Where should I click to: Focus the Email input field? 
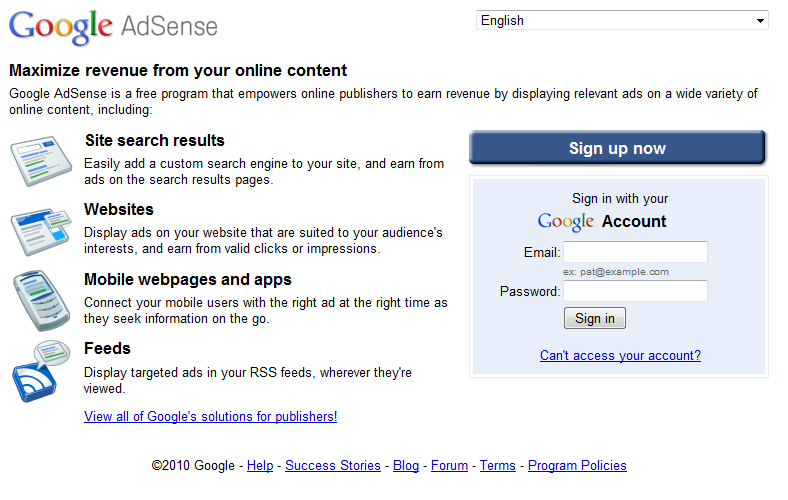pyautogui.click(x=635, y=252)
